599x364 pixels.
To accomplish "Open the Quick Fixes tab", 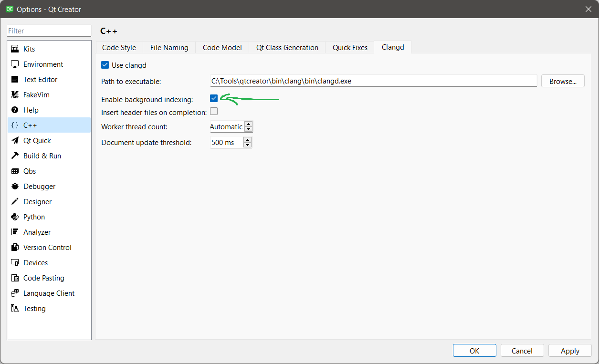I will click(350, 47).
